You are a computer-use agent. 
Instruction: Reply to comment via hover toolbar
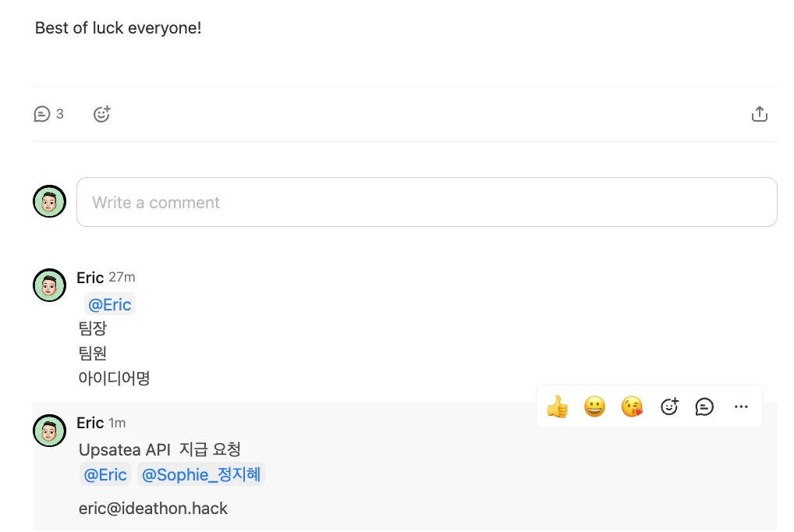coord(704,406)
